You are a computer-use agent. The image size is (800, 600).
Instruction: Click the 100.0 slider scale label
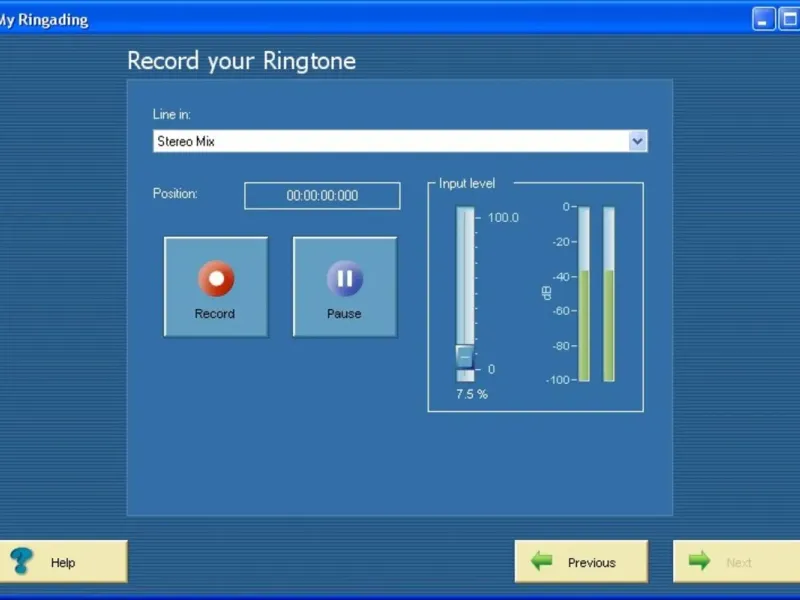[503, 218]
